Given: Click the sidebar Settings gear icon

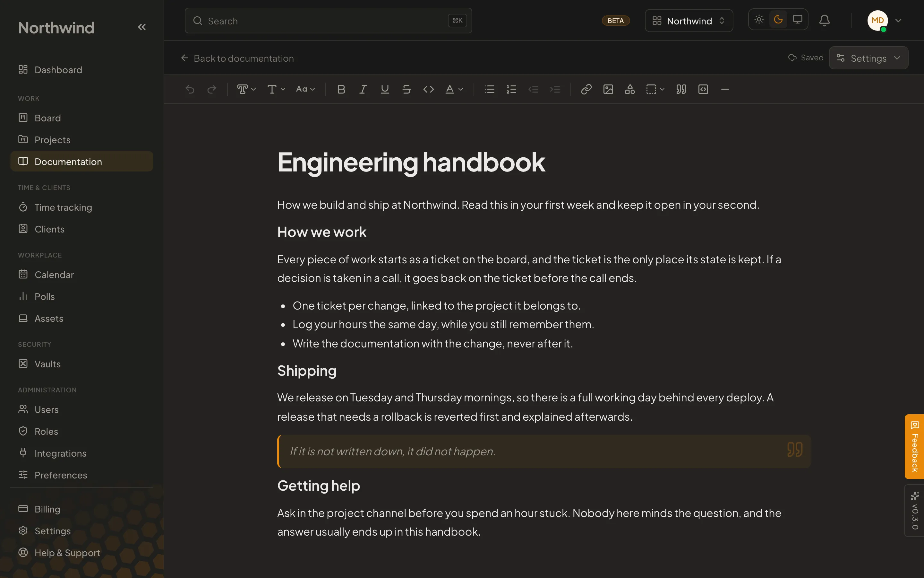Looking at the screenshot, I should (23, 530).
